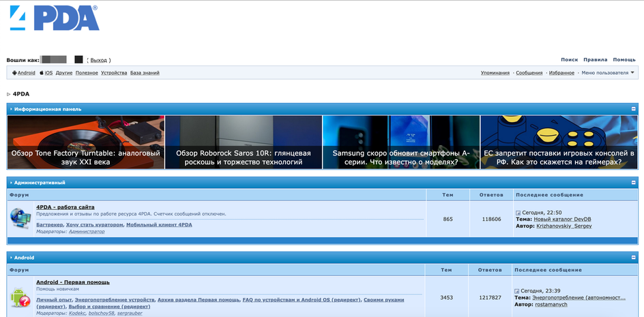The image size is (644, 317).
Task: Open the База знаний menu item
Action: point(145,73)
